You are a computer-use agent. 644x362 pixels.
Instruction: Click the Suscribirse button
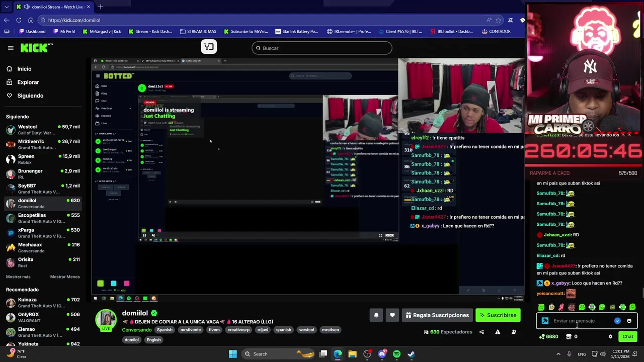click(x=498, y=315)
